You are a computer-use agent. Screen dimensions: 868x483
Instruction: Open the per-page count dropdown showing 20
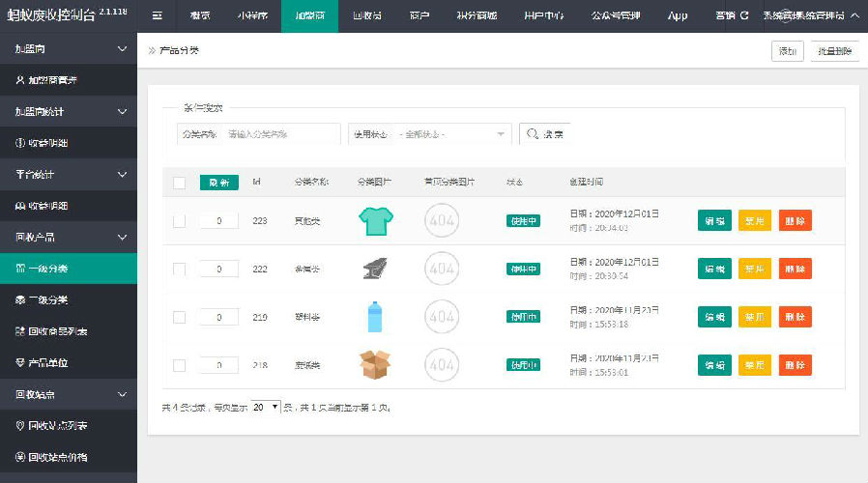(266, 408)
